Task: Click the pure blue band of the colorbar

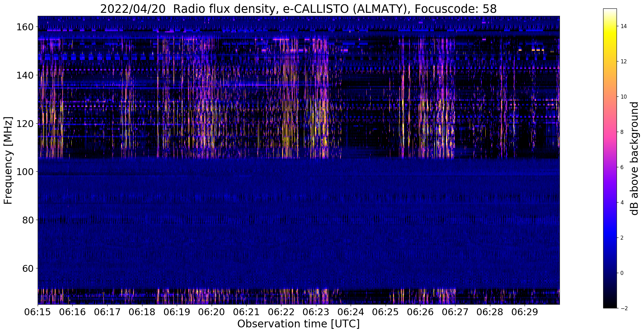Action: tap(610, 233)
